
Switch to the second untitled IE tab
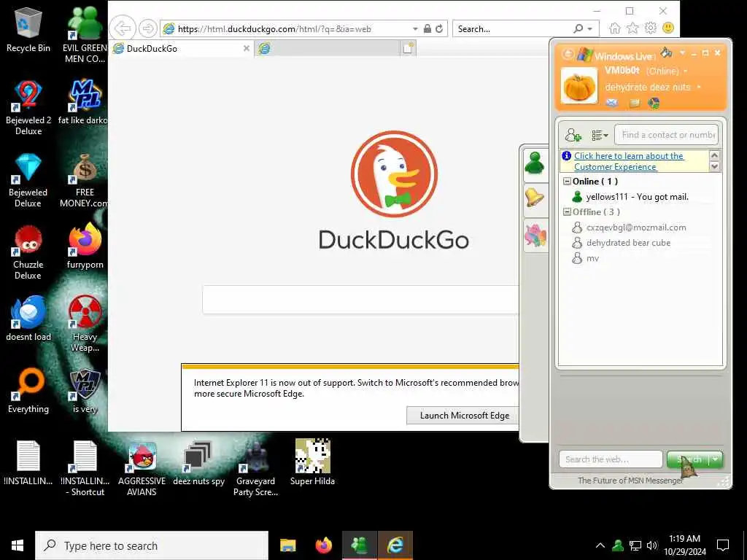click(328, 48)
